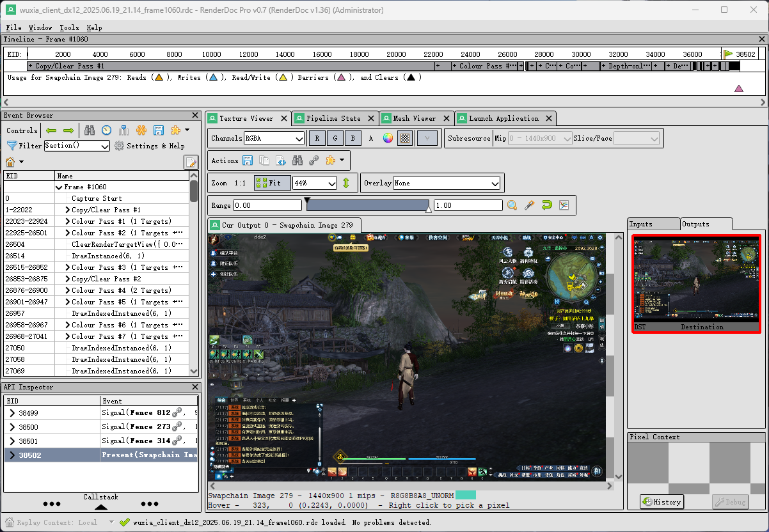The image size is (769, 532).
Task: Click the black range slider handle
Action: 307,200
